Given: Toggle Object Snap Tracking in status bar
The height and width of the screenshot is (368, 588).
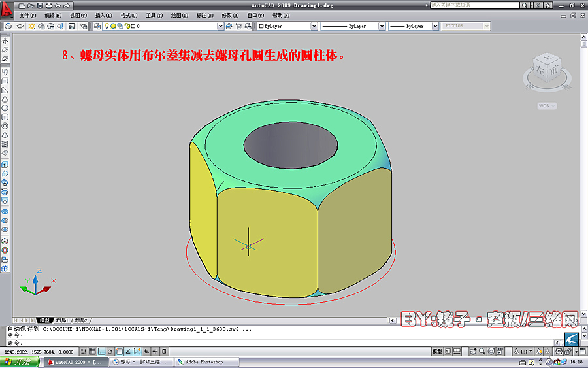Looking at the screenshot, I should 128,352.
